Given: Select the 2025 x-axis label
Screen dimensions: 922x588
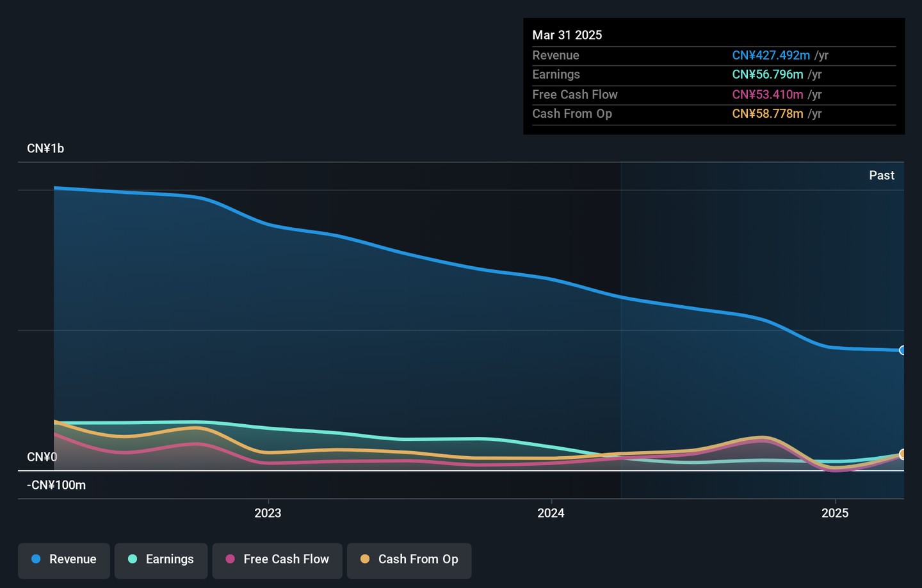Looking at the screenshot, I should point(835,513).
